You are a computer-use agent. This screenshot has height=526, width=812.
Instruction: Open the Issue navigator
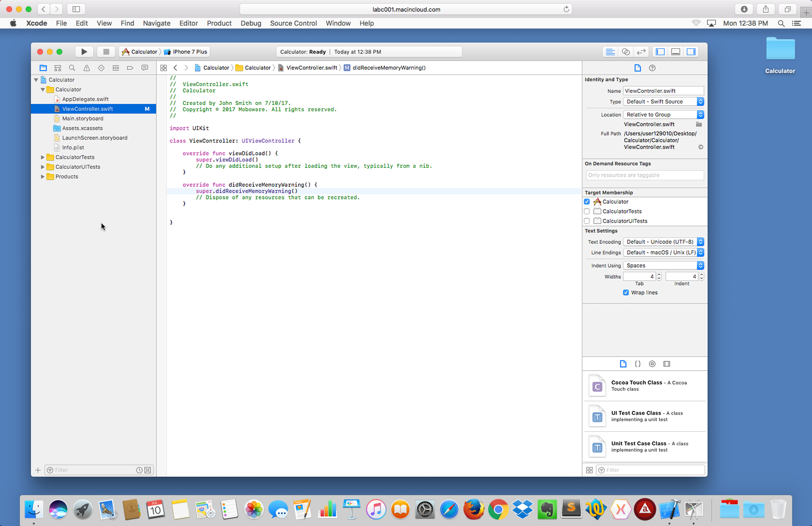87,68
